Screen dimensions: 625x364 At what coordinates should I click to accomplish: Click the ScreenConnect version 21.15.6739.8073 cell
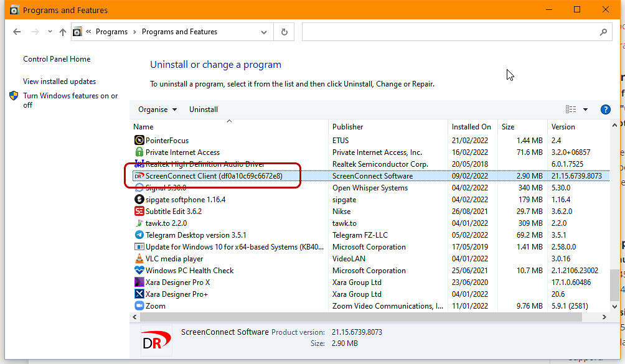[576, 175]
